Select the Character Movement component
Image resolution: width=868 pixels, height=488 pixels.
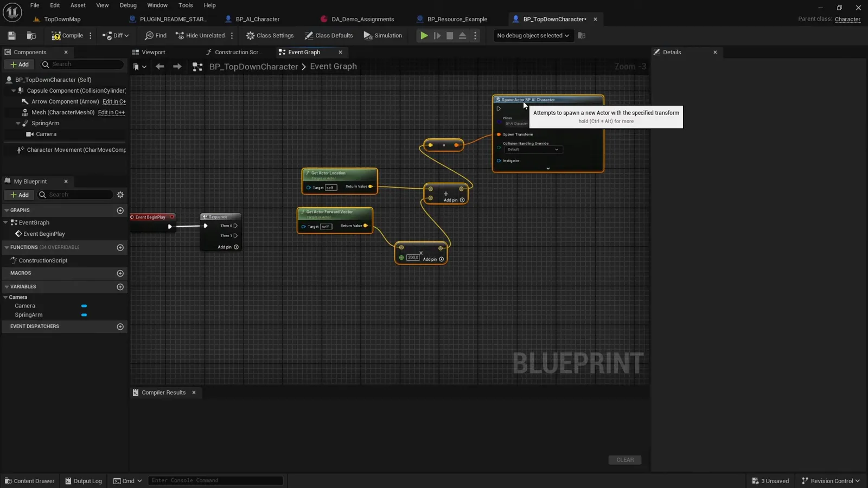(76, 150)
